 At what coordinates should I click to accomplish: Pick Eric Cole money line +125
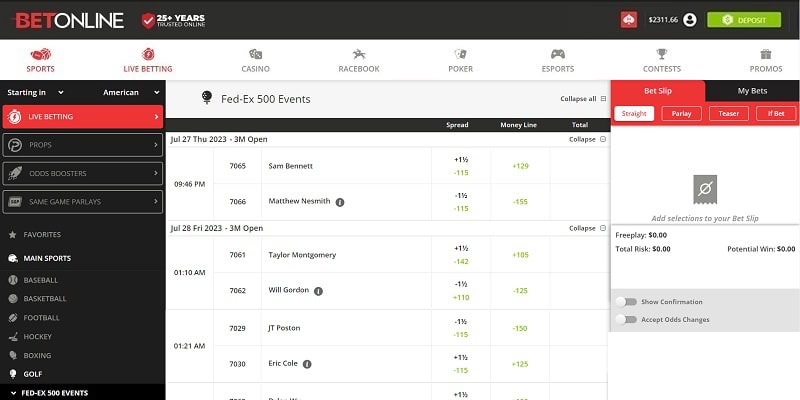520,364
